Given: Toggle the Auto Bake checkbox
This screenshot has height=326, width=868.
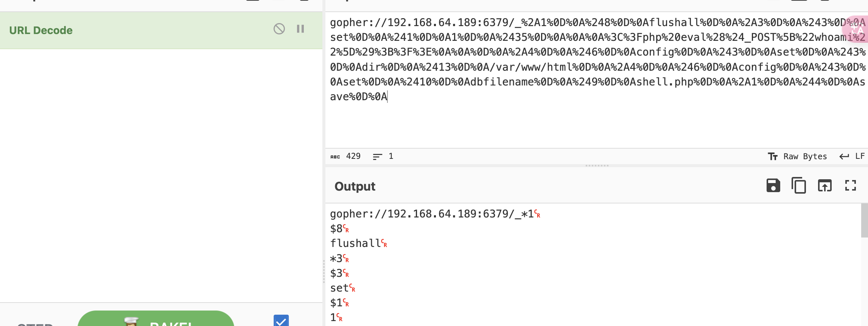Looking at the screenshot, I should [x=281, y=320].
